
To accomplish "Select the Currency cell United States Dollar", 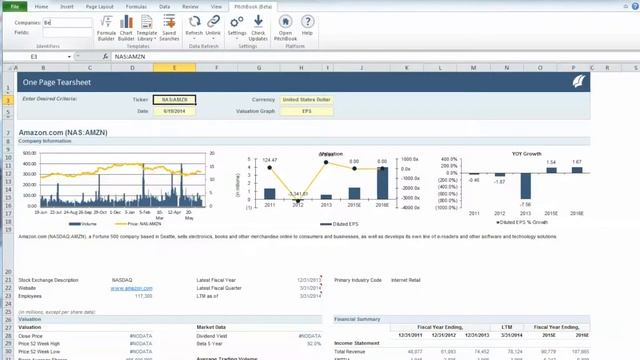I will click(x=307, y=100).
